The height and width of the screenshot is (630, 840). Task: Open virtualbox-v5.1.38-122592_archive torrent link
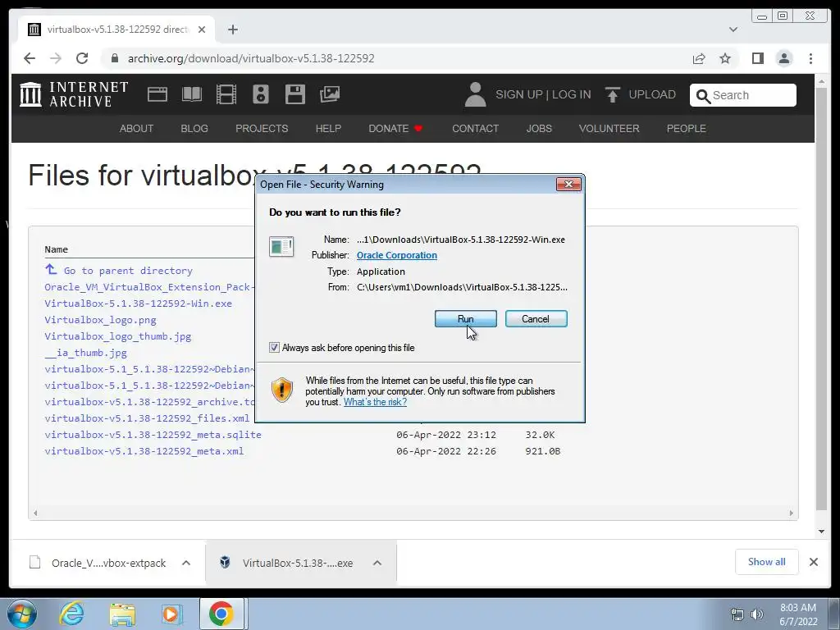click(149, 402)
